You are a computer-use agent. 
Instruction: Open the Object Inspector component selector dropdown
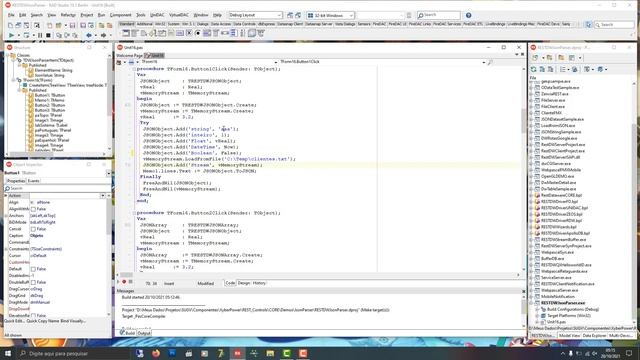[109, 173]
